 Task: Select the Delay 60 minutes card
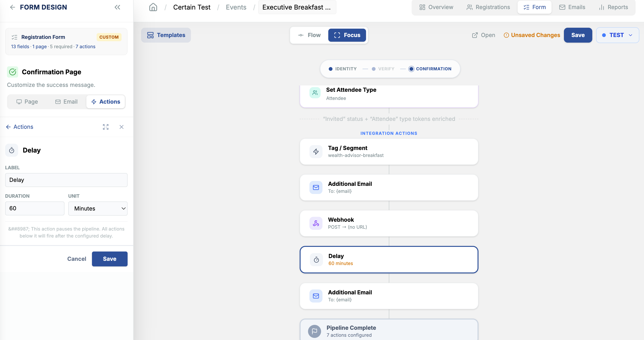coord(389,260)
